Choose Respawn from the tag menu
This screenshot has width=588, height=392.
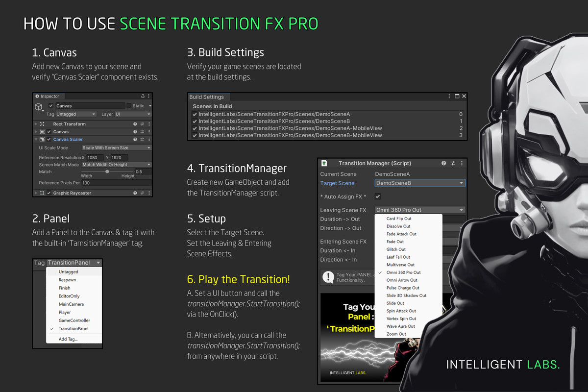point(74,280)
